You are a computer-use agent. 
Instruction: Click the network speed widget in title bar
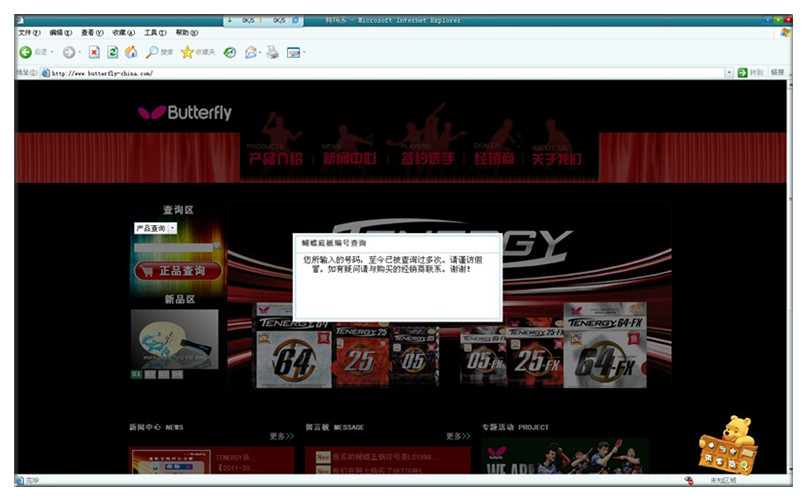263,21
